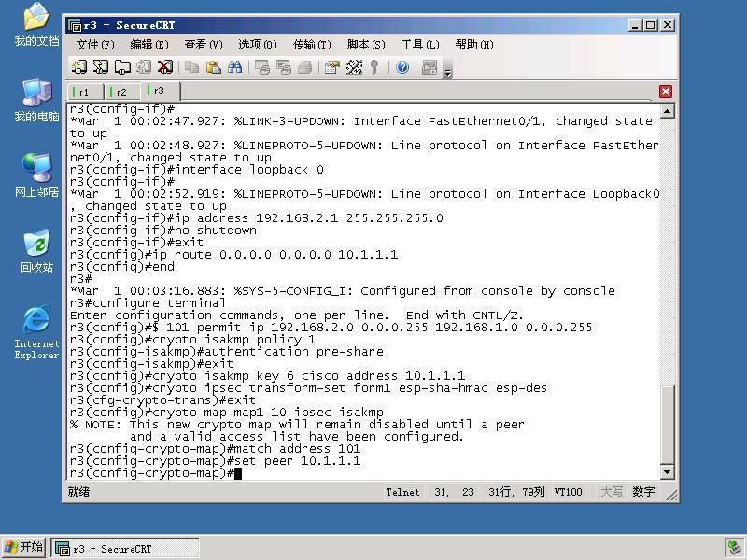Click the system tray icon
This screenshot has width=747, height=560.
(734, 547)
